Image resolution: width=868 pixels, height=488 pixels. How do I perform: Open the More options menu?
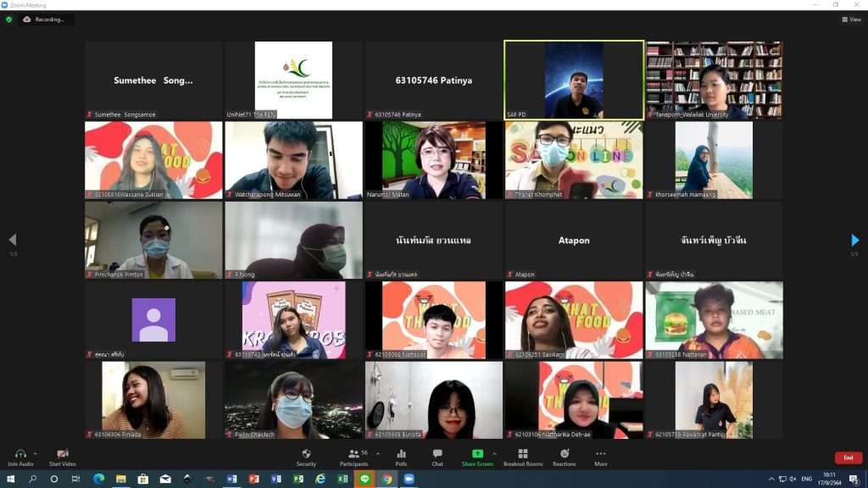[x=600, y=454]
